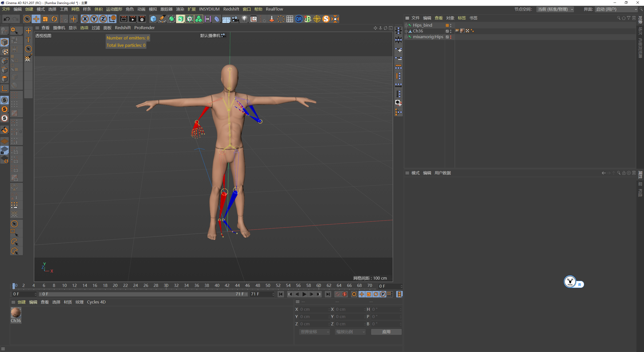
Task: Select the Move tool in the toolbar
Action: point(36,19)
